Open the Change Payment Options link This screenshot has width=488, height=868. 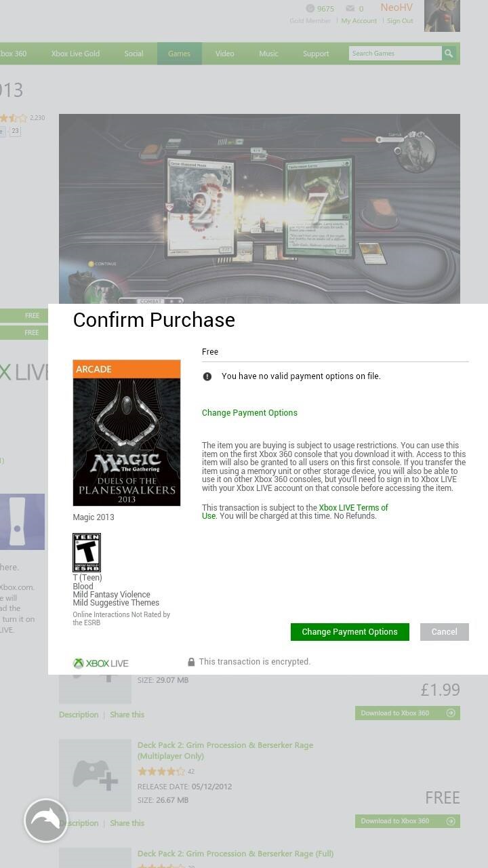tap(249, 413)
